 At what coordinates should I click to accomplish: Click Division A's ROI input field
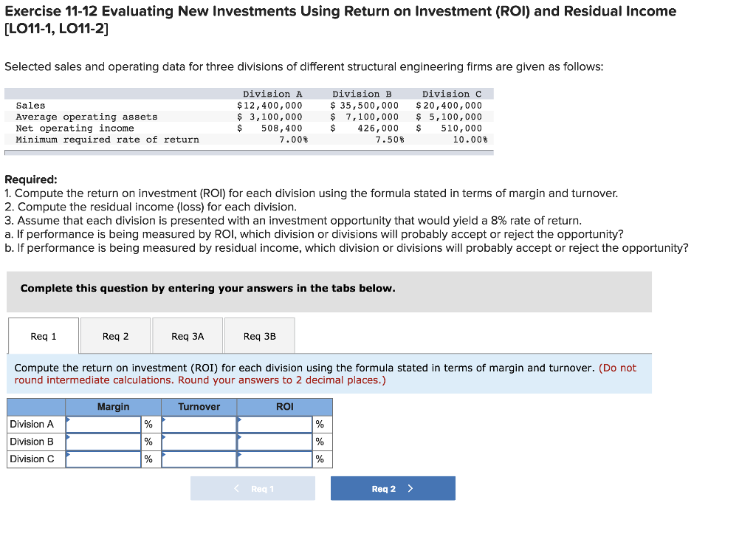[274, 424]
